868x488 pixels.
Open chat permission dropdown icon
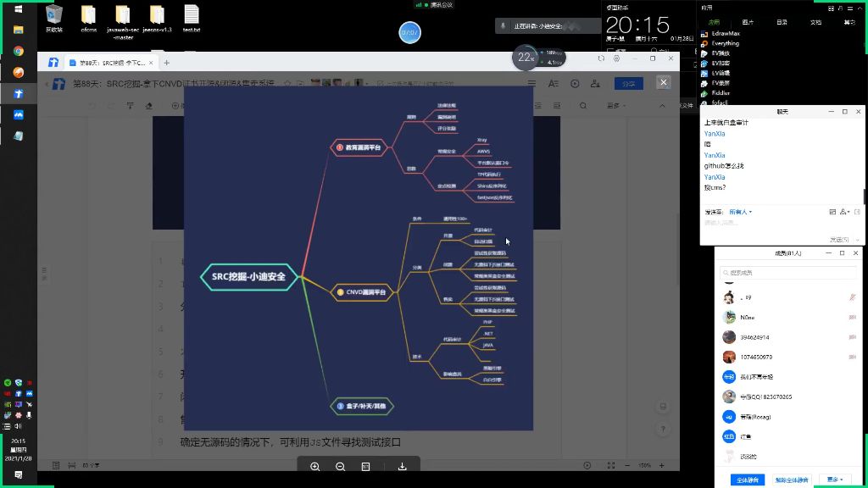click(x=844, y=212)
